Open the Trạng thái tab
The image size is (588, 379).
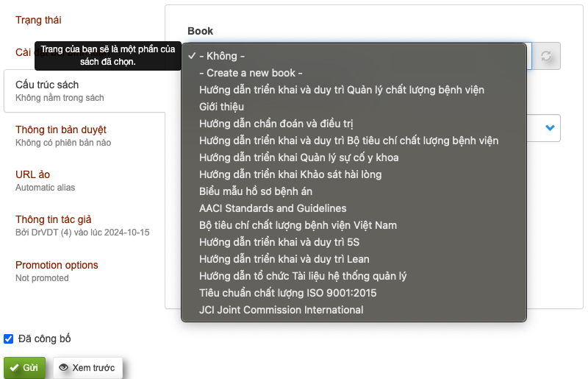(39, 20)
